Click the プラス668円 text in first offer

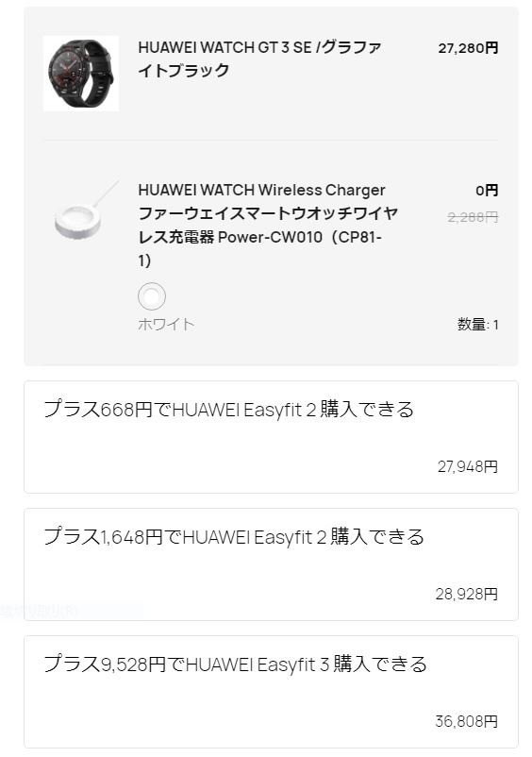pos(98,410)
